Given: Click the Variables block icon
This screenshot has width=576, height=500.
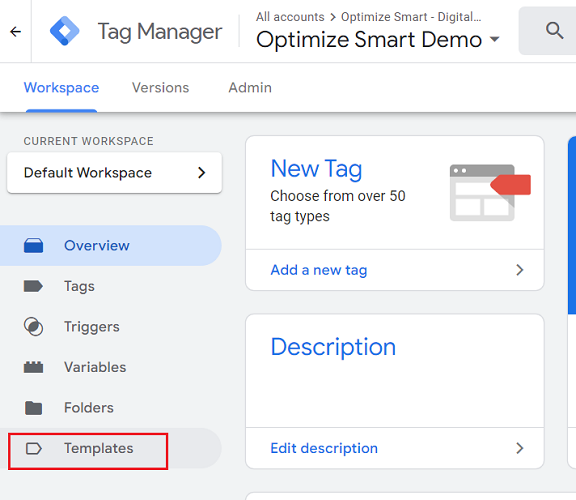Looking at the screenshot, I should click(x=33, y=367).
